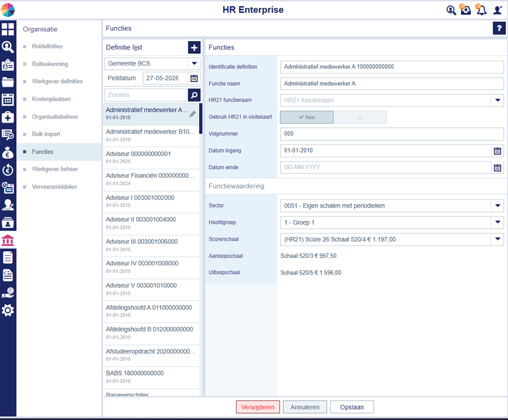This screenshot has height=420, width=508.
Task: Open Roltoekenning menu item
Action: [x=50, y=64]
